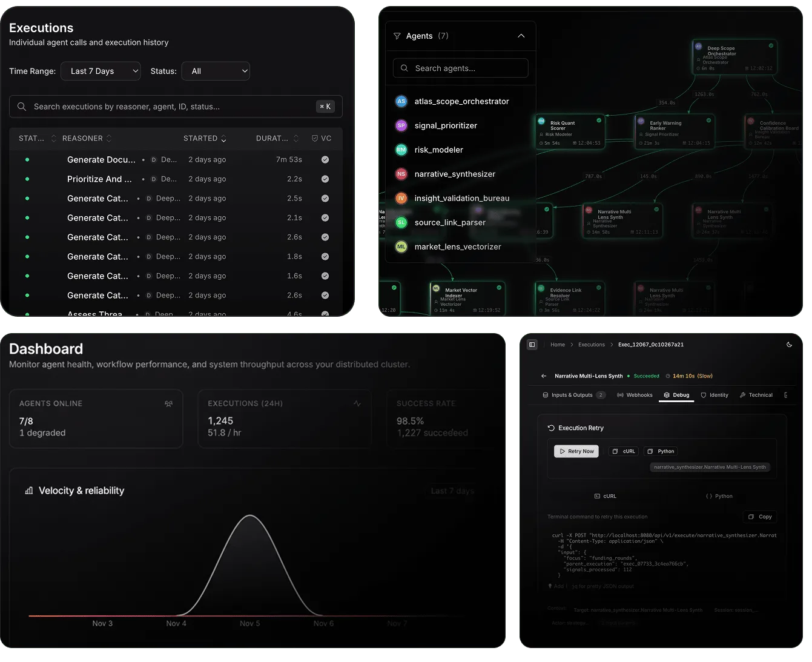Switch to Inputs & Outputs tab
Image resolution: width=812 pixels, height=662 pixels.
tap(574, 395)
